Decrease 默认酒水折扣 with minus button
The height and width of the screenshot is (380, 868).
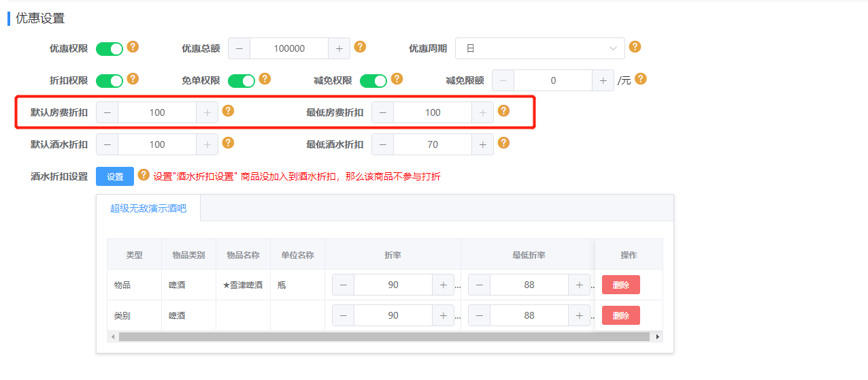[x=107, y=144]
